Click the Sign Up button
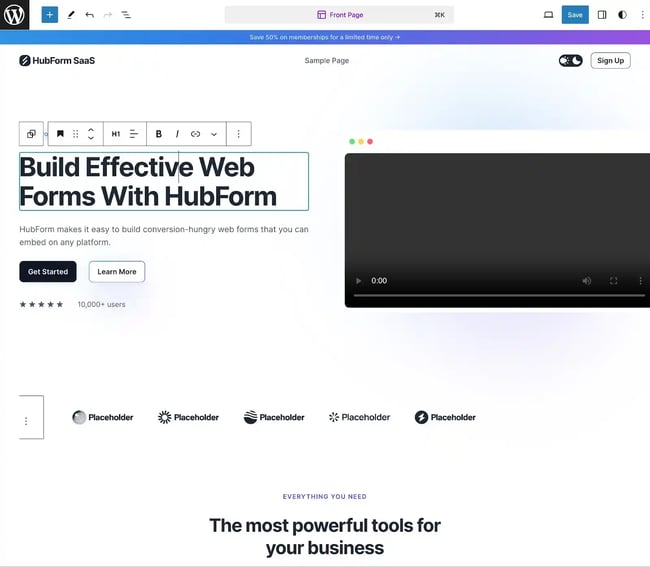This screenshot has height=567, width=650. click(610, 61)
